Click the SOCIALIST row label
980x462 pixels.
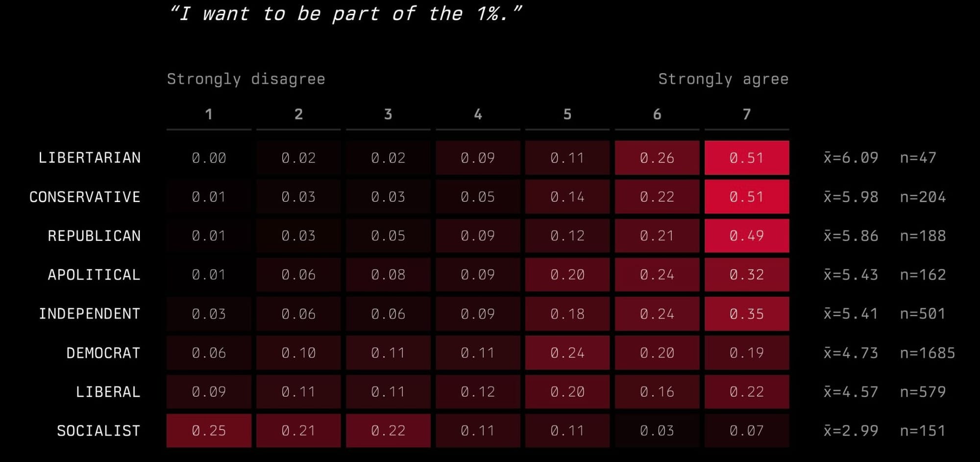click(x=98, y=431)
